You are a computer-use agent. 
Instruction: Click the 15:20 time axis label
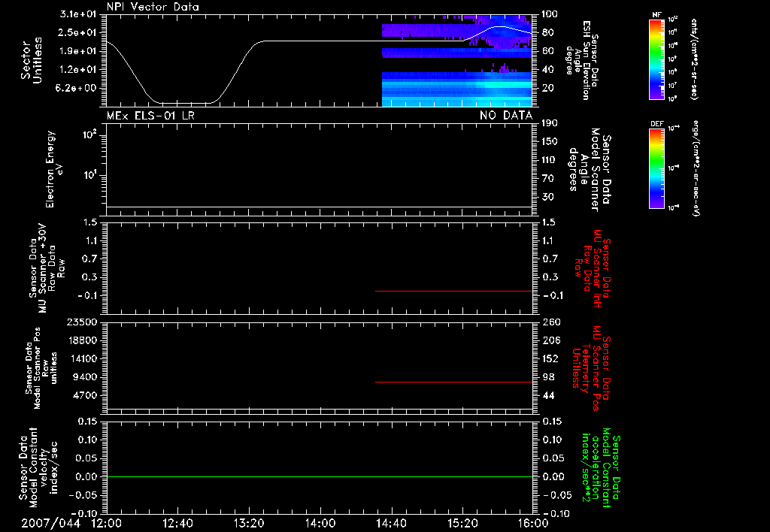coord(462,523)
